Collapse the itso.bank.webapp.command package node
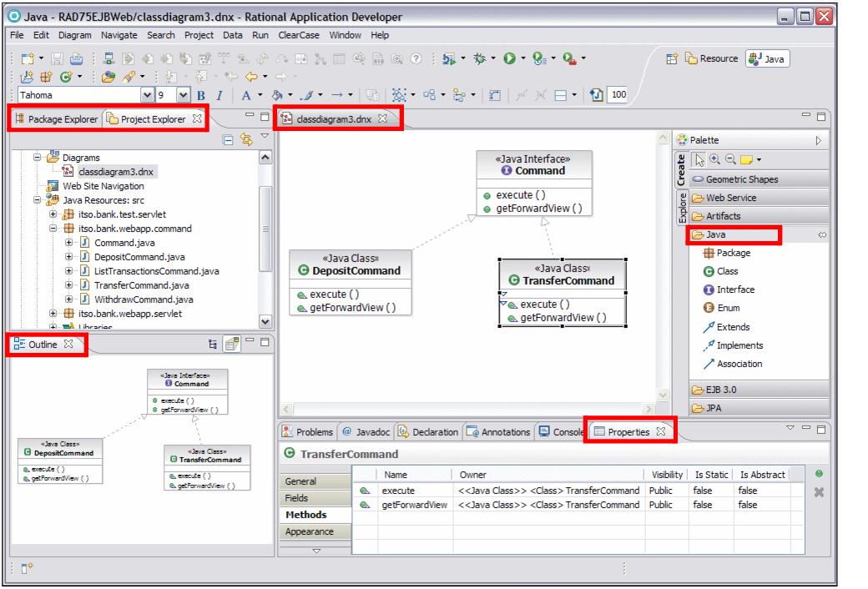The height and width of the screenshot is (589, 868). click(53, 229)
